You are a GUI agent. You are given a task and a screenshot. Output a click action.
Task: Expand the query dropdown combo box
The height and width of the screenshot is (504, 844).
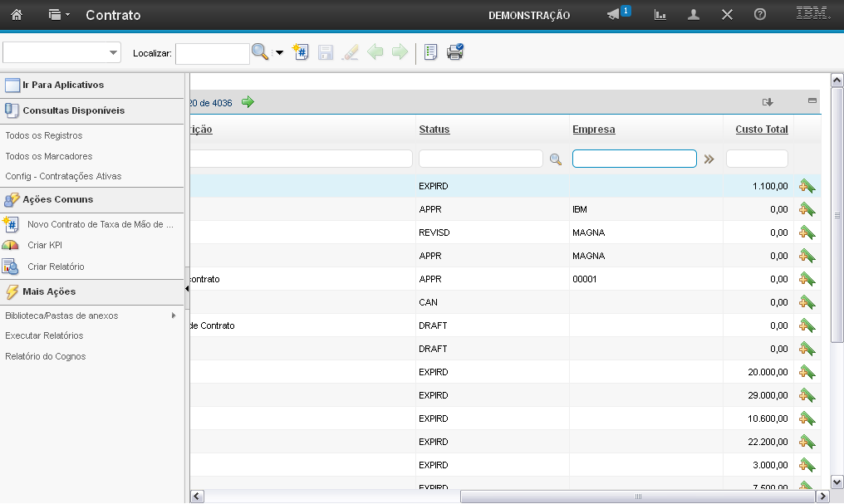113,53
